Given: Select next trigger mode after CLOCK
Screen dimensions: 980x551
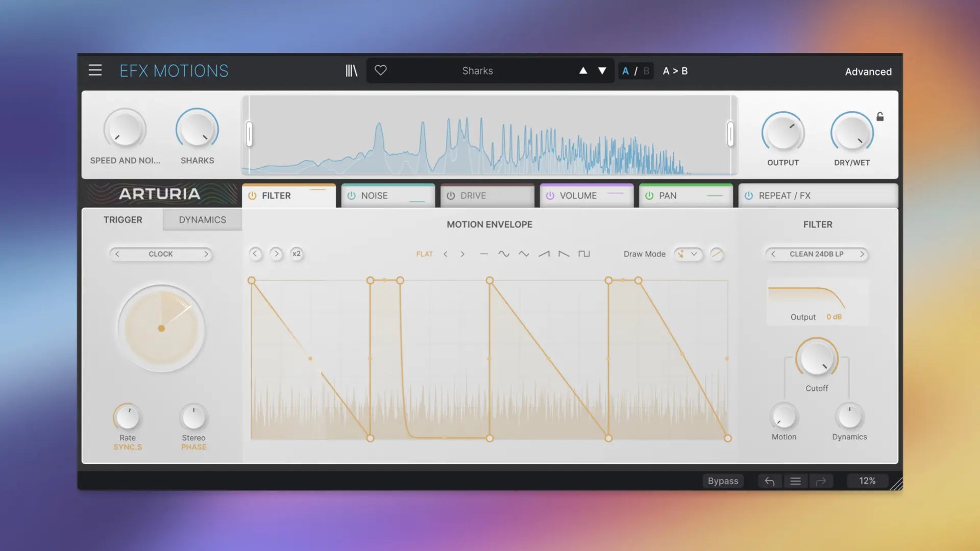Looking at the screenshot, I should pos(206,254).
